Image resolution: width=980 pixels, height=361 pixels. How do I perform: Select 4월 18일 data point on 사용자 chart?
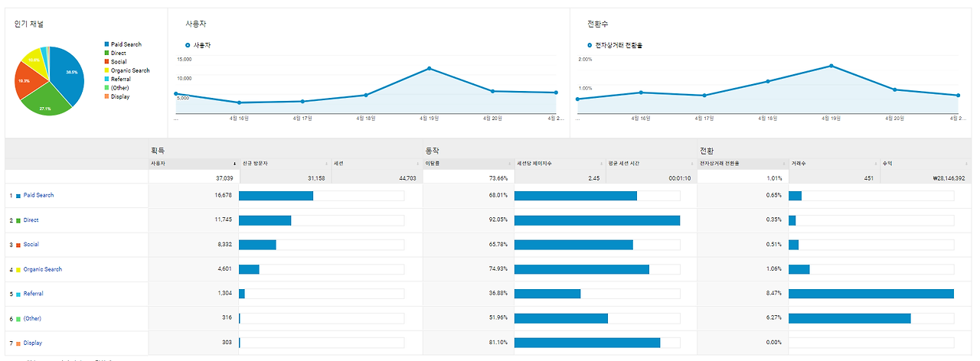tap(366, 95)
